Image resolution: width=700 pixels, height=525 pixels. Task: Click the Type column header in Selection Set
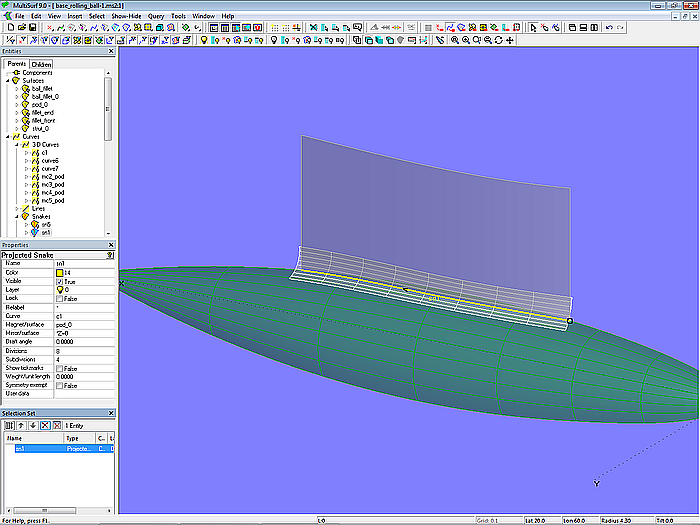tap(72, 438)
